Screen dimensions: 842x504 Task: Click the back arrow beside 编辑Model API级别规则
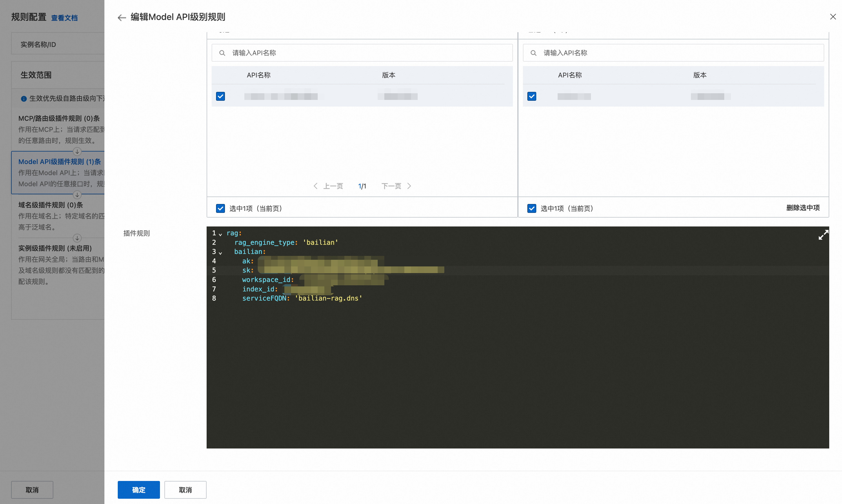[x=122, y=18]
